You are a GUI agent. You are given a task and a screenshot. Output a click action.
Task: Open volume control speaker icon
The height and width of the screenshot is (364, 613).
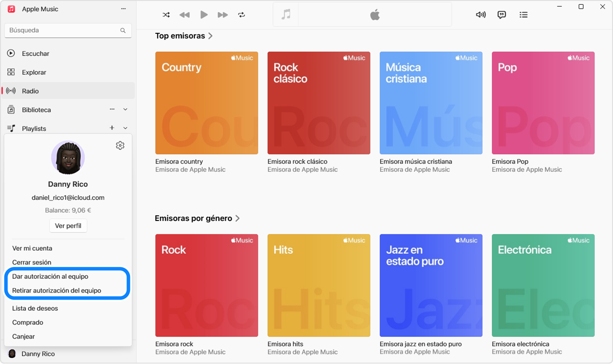click(x=481, y=15)
